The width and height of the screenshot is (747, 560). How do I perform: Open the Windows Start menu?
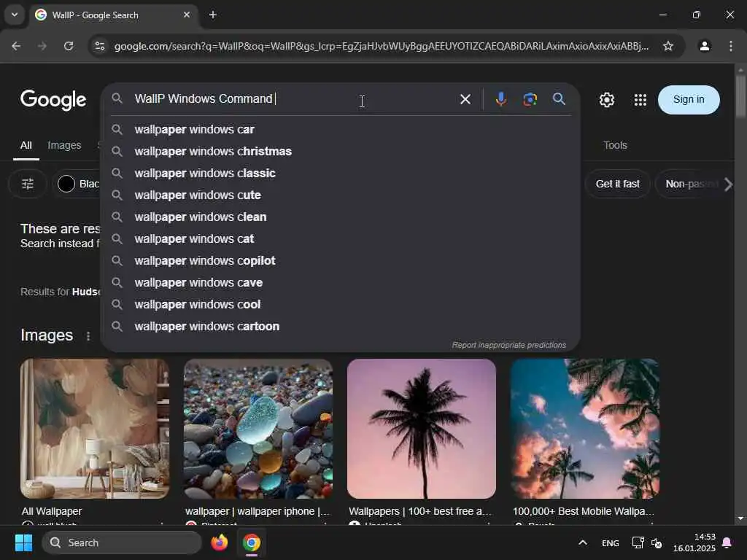click(x=23, y=542)
